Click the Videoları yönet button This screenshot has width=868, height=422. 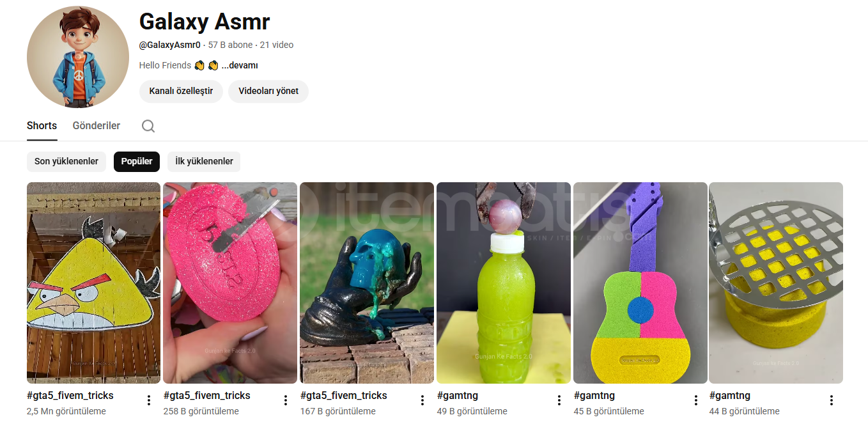point(268,91)
